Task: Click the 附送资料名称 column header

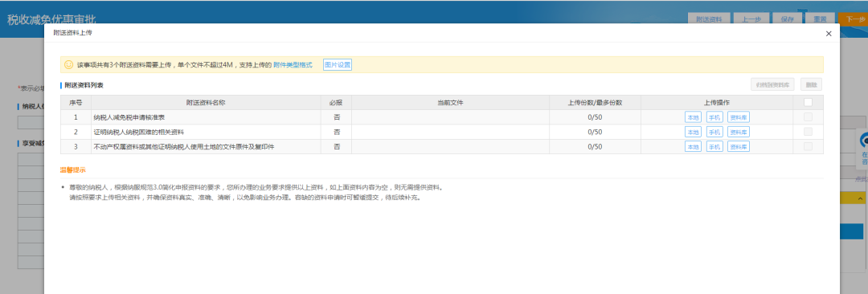Action: [206, 103]
